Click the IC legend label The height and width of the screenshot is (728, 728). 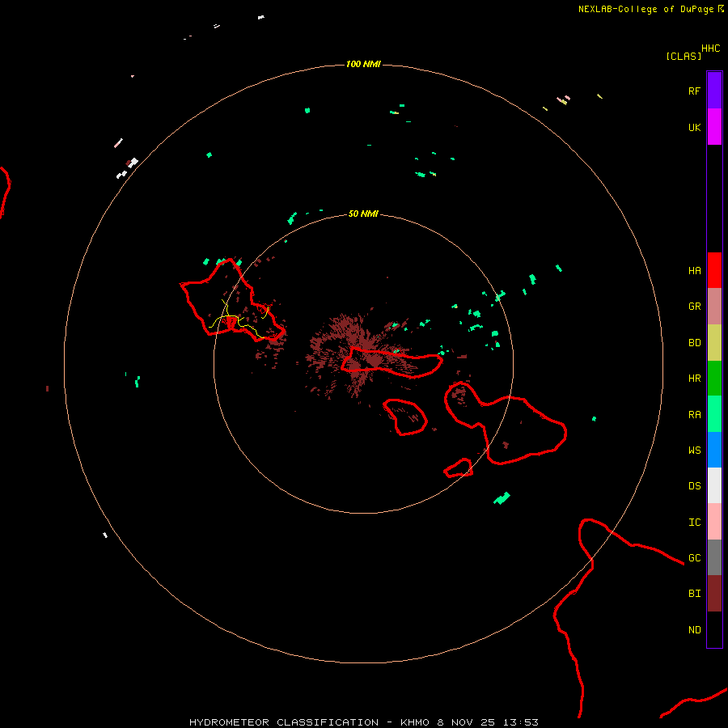694,523
